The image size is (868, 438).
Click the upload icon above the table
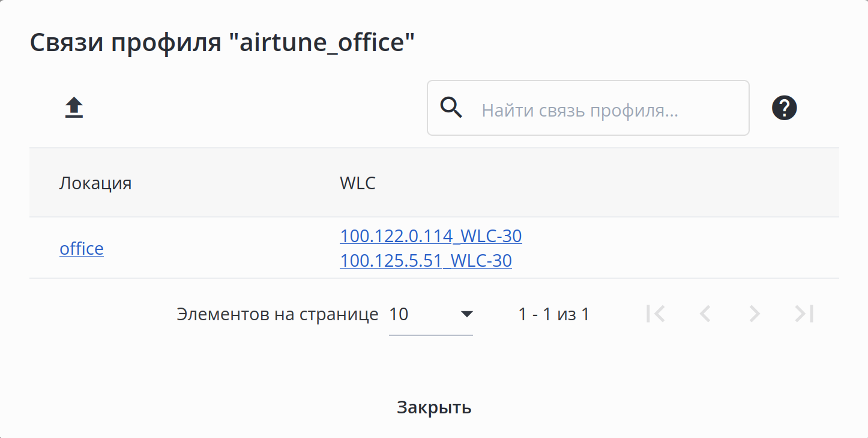[74, 109]
